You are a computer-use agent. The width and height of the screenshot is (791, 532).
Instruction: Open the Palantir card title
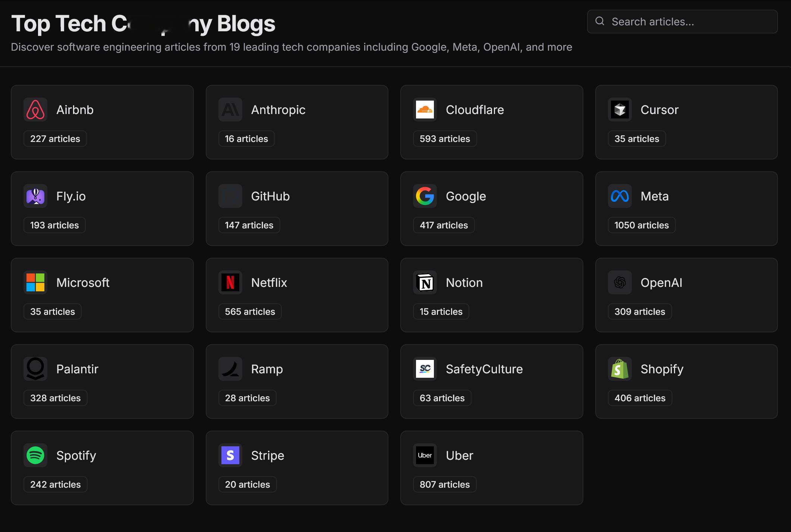point(77,369)
